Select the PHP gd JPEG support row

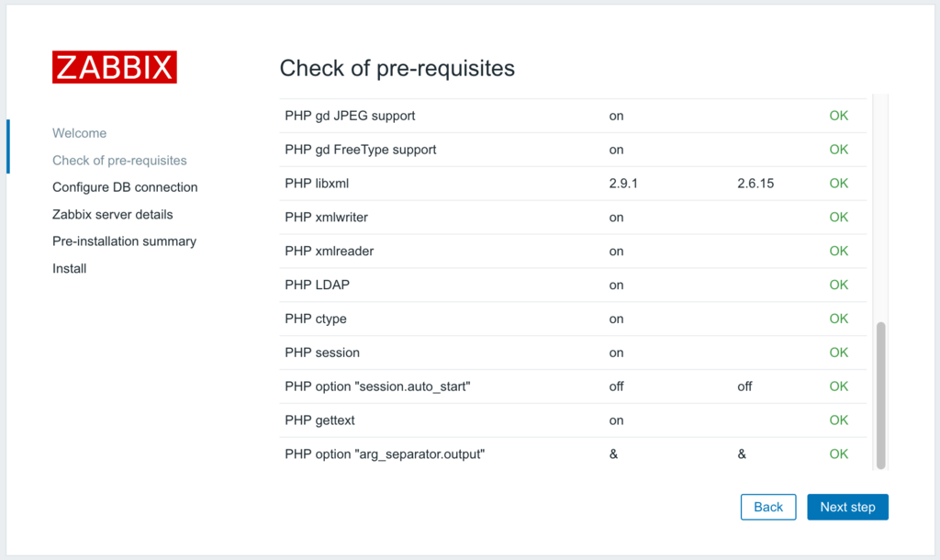coord(350,116)
